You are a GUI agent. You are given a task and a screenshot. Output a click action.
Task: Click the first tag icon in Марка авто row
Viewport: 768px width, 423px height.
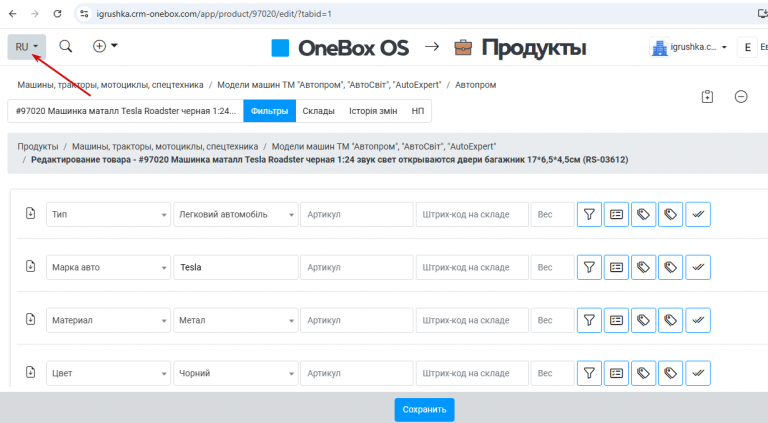pos(643,267)
